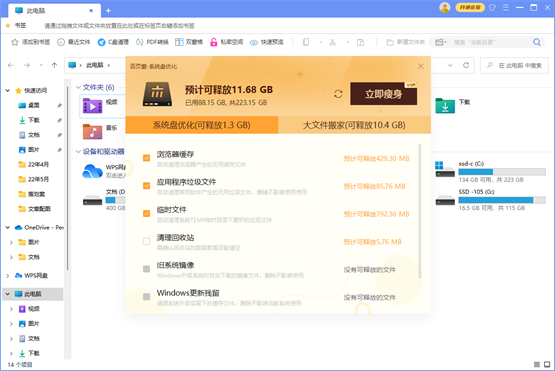The width and height of the screenshot is (555, 371).
Task: Open the SSD-105 (G:) drive
Action: click(490, 200)
